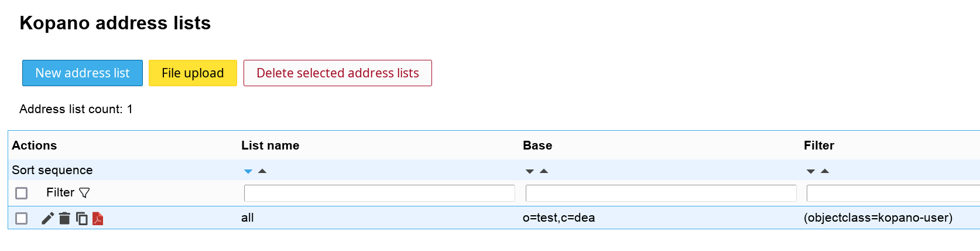Click the trash delete icon for 'all' list
Viewport: 980px width, 251px height.
[64, 219]
